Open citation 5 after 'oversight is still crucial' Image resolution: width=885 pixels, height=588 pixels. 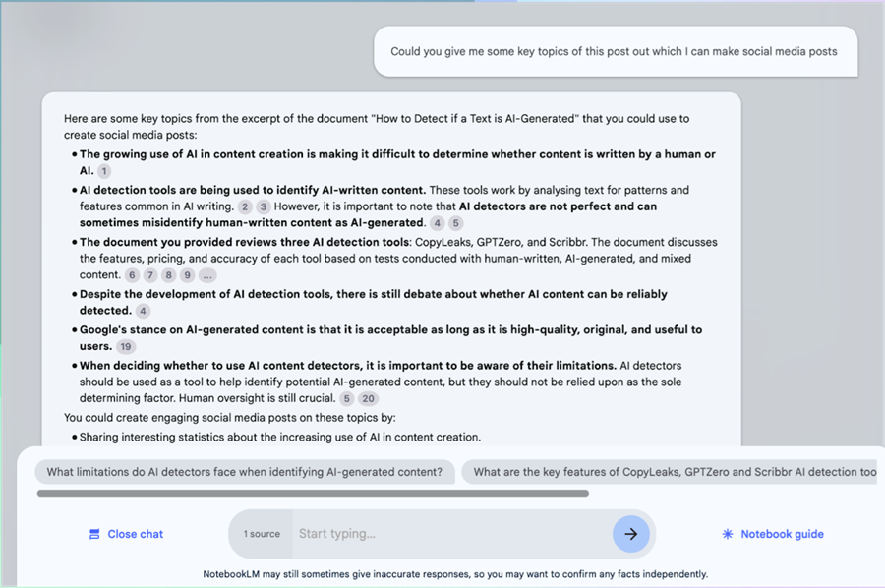coord(346,399)
